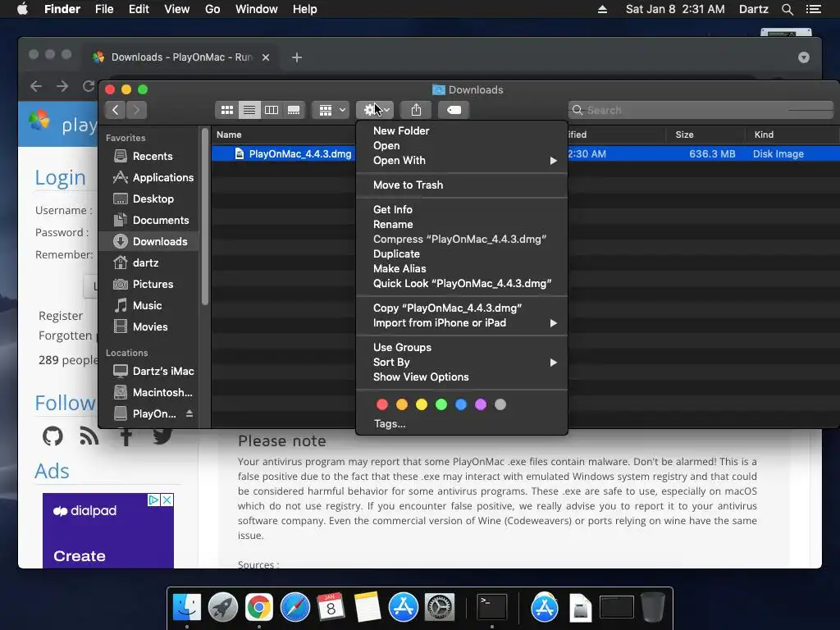Viewport: 840px width, 630px height.
Task: Apply the blue tag color
Action: tap(461, 404)
